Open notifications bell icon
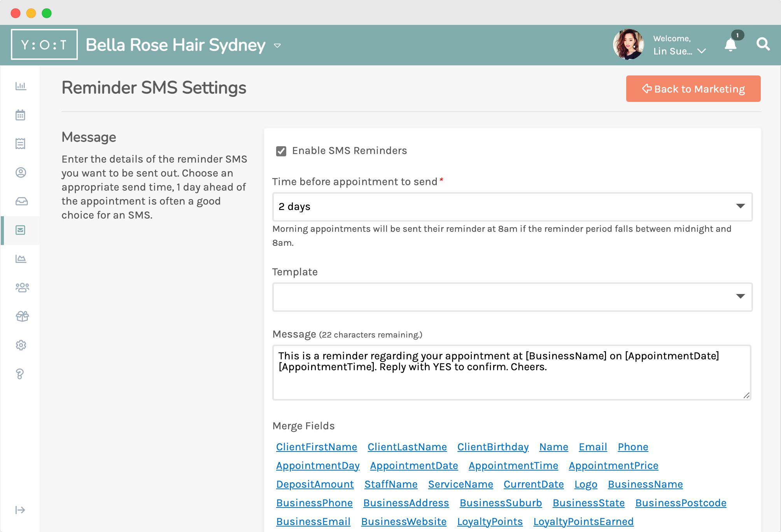Screen dimensions: 781x532 [x=731, y=45]
